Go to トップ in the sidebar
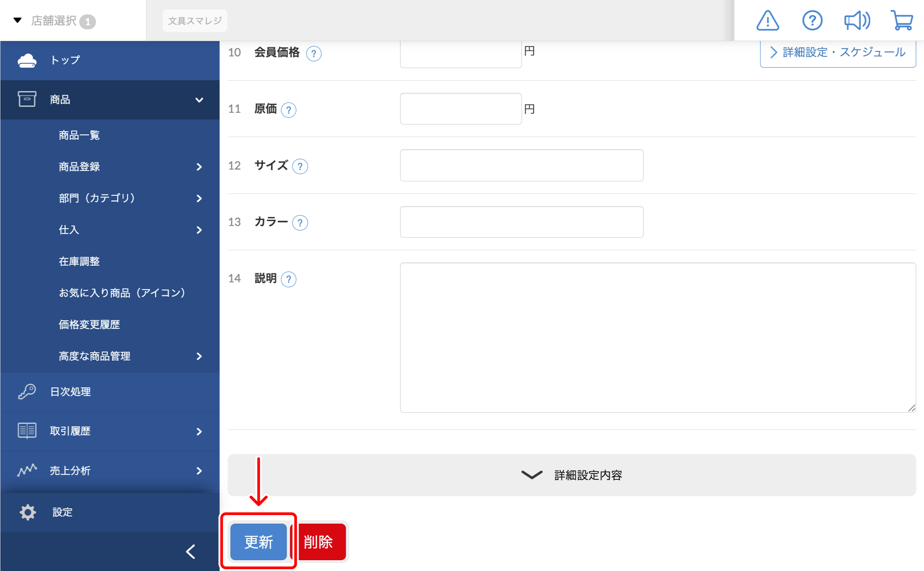The height and width of the screenshot is (571, 924). (x=110, y=60)
